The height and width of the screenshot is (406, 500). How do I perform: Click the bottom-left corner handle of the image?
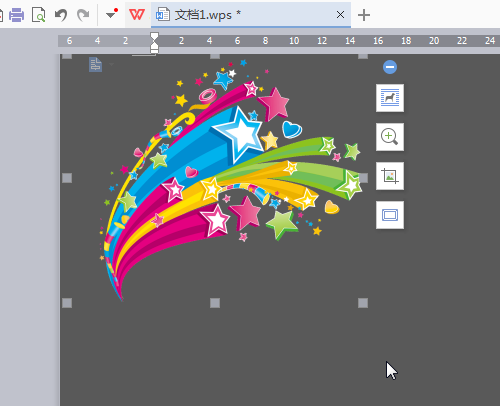(67, 303)
